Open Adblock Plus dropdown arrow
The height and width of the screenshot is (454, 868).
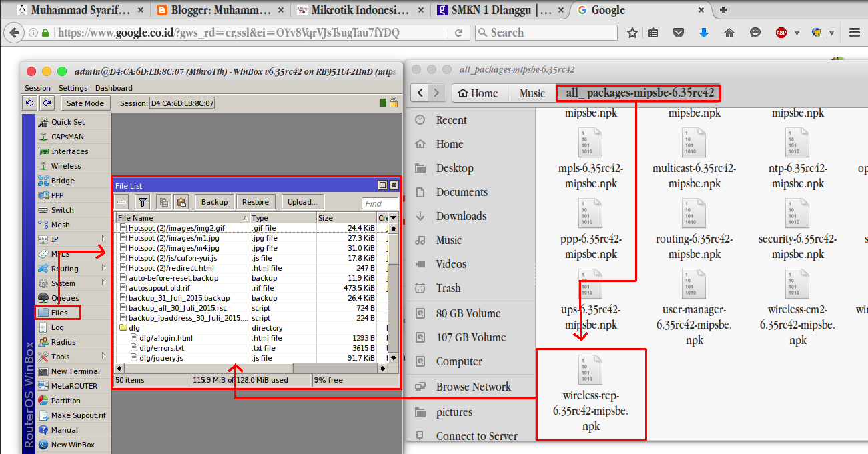797,33
